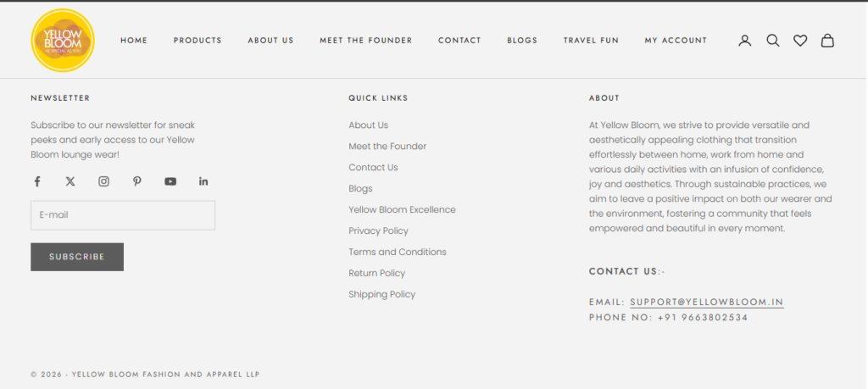Open the Privacy Policy link
This screenshot has height=389, width=868.
pos(378,231)
